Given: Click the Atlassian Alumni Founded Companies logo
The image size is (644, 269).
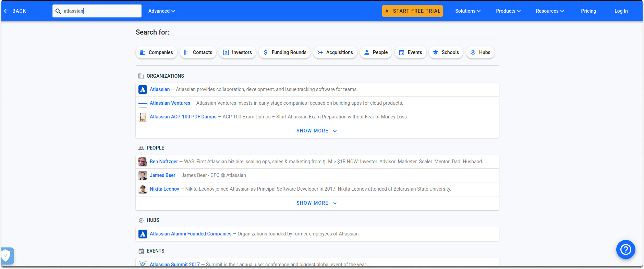Looking at the screenshot, I should tap(143, 234).
